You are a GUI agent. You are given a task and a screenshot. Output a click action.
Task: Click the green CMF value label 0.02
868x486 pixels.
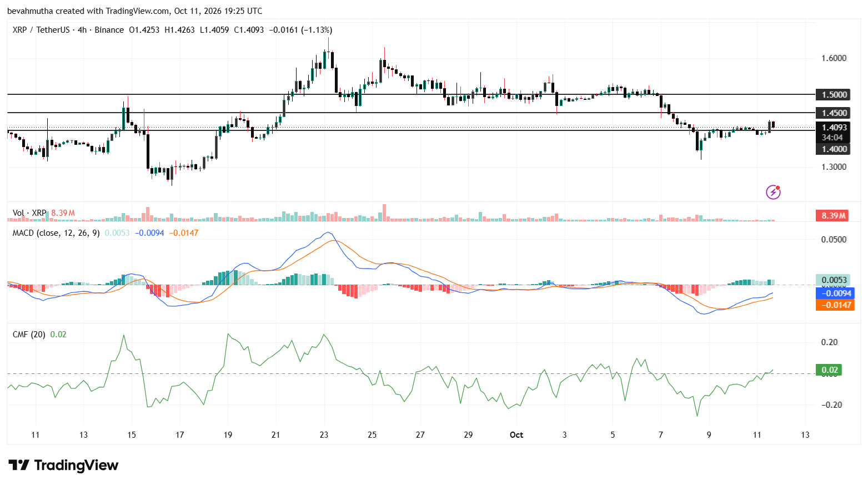pos(829,370)
